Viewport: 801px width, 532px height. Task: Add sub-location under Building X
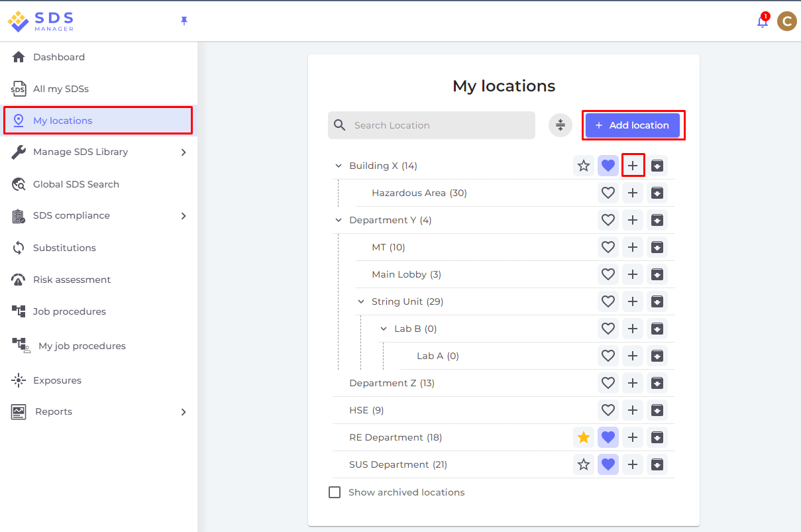coord(633,166)
